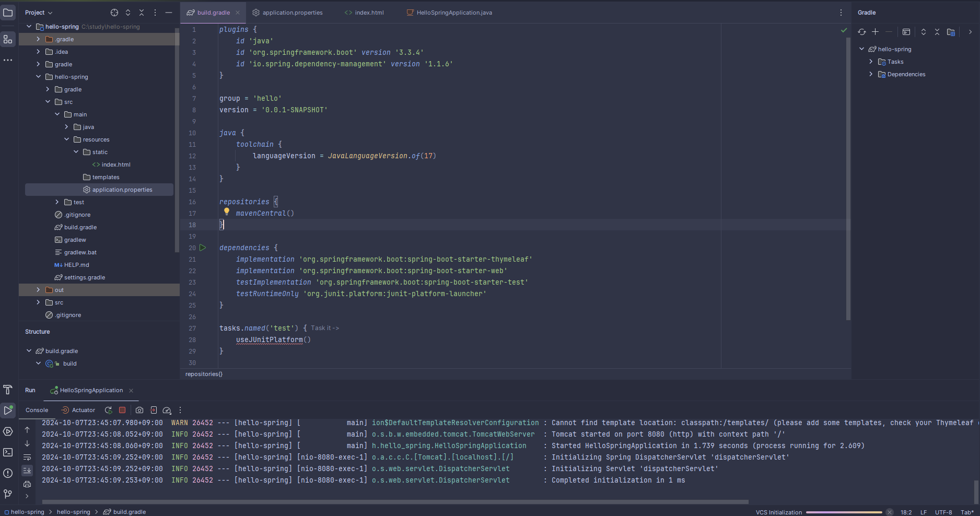Click the UTF-8 encoding indicator
Viewport: 980px width, 516px height.
(x=943, y=512)
